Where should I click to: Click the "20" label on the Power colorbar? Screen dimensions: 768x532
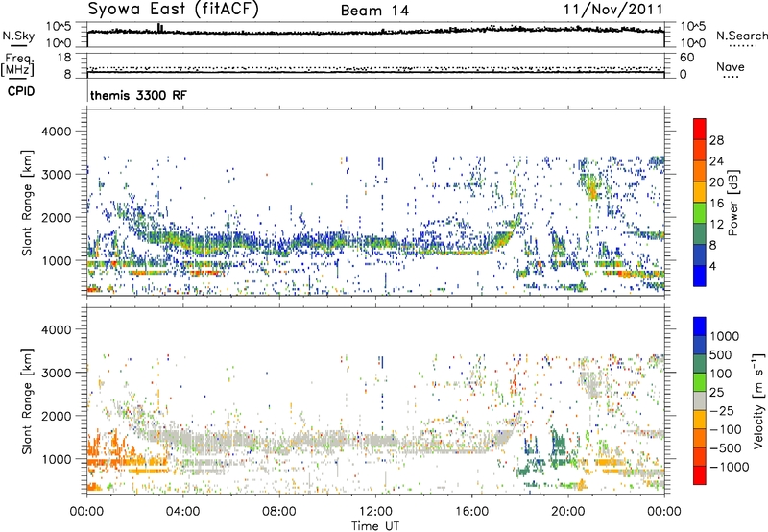point(716,182)
